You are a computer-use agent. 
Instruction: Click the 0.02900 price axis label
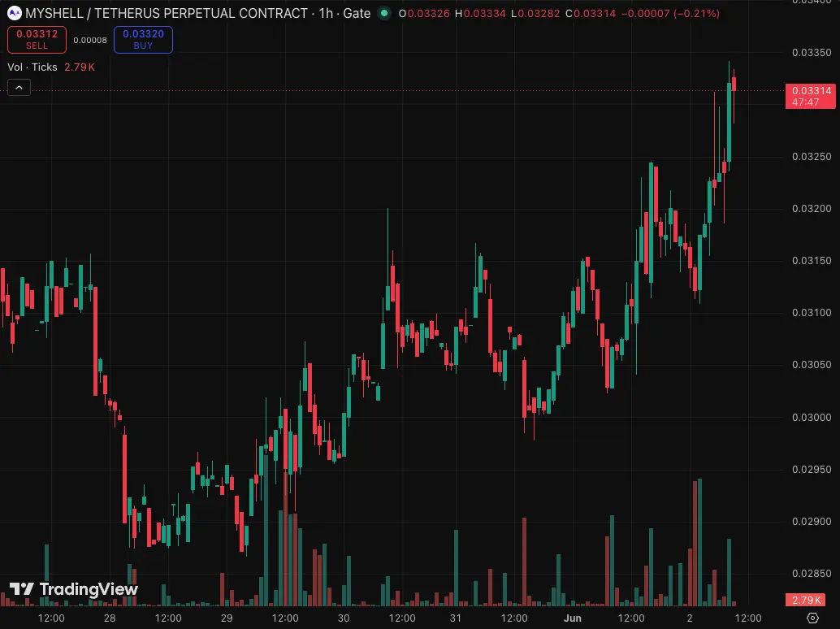click(x=812, y=521)
